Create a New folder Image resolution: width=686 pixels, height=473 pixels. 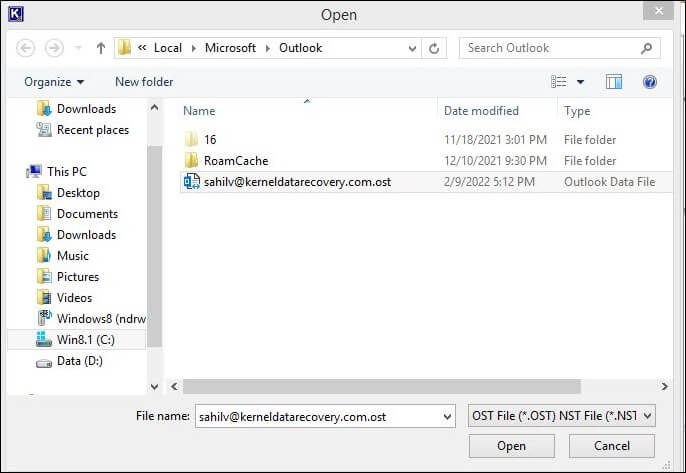point(144,82)
